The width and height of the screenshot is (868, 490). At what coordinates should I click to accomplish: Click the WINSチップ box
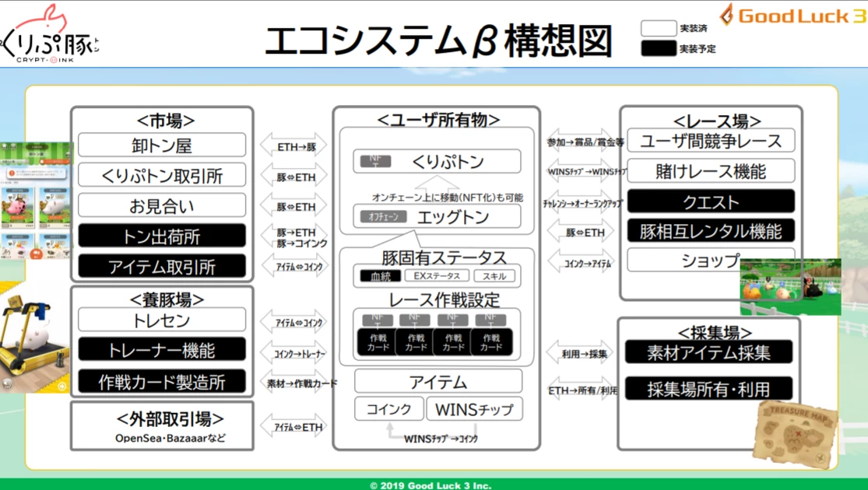474,409
